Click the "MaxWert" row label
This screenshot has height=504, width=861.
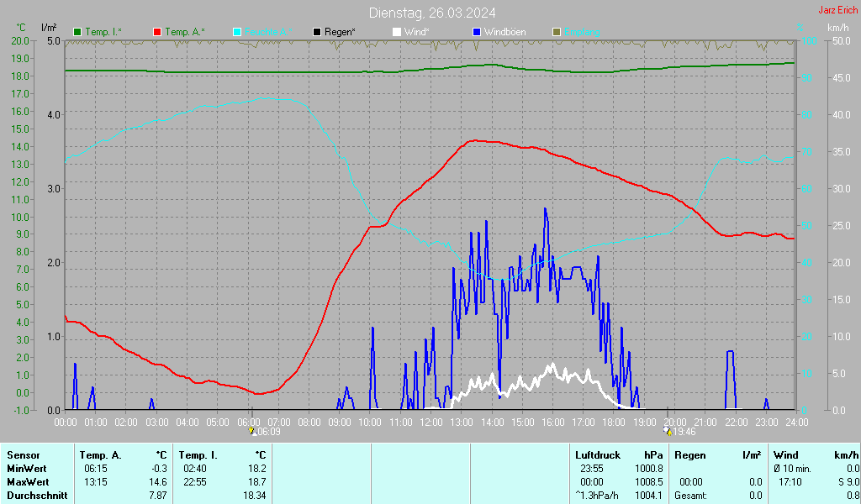28,482
